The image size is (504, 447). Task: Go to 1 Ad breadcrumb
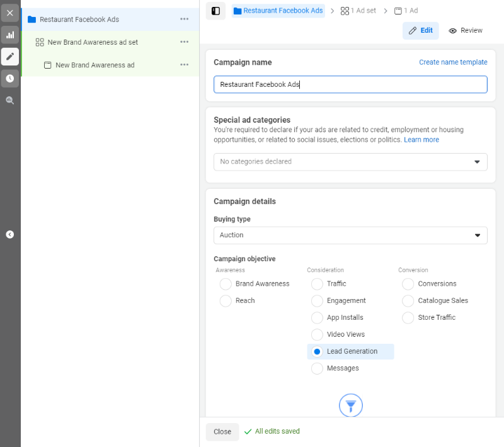[x=406, y=11]
